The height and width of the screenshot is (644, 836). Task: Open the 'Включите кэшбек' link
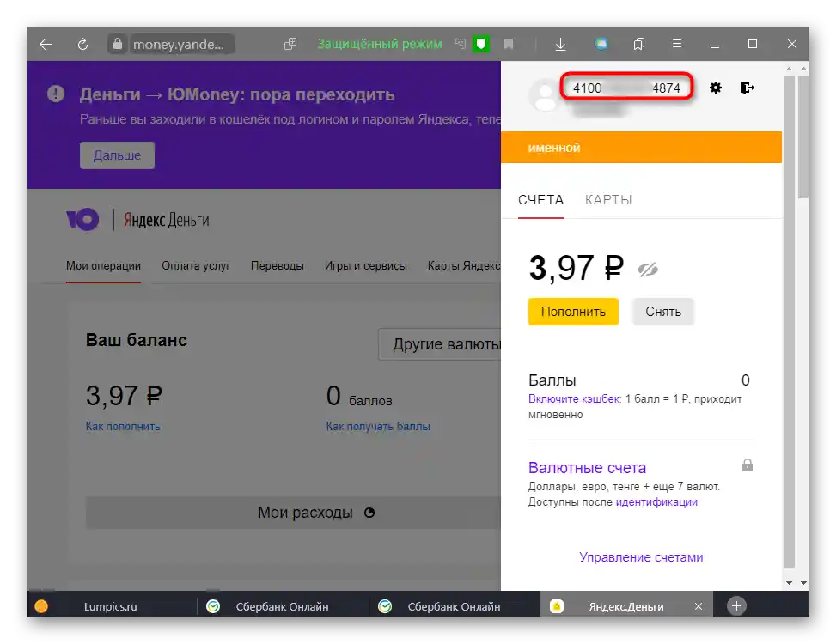point(574,399)
